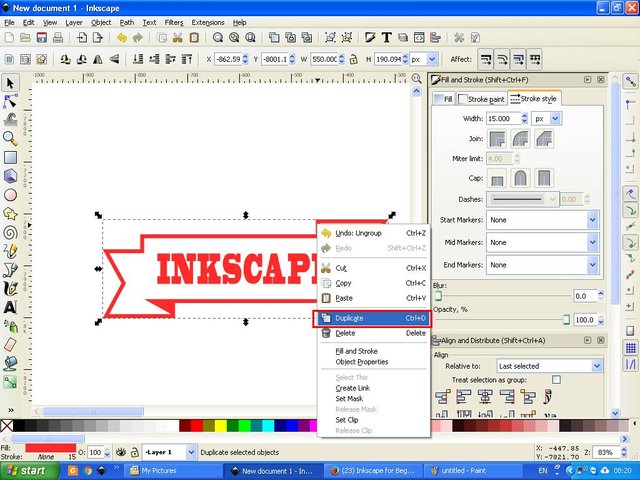Screen dimensions: 640x480
Task: Toggle move gradients affect button
Action: pos(518,60)
